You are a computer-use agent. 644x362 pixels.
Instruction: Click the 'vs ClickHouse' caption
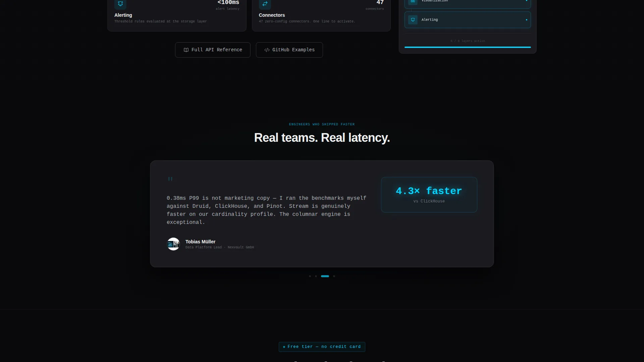pos(429,201)
